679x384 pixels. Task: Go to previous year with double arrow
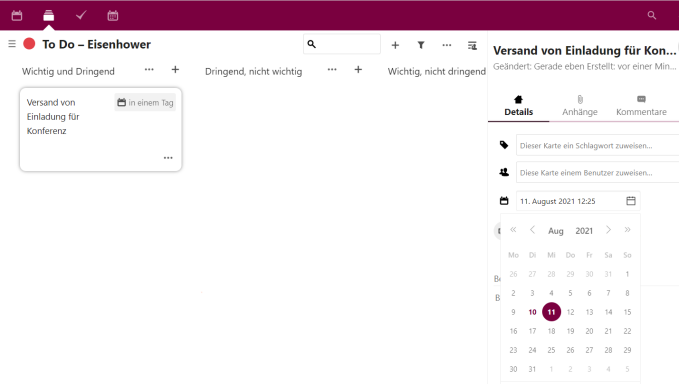(x=513, y=230)
